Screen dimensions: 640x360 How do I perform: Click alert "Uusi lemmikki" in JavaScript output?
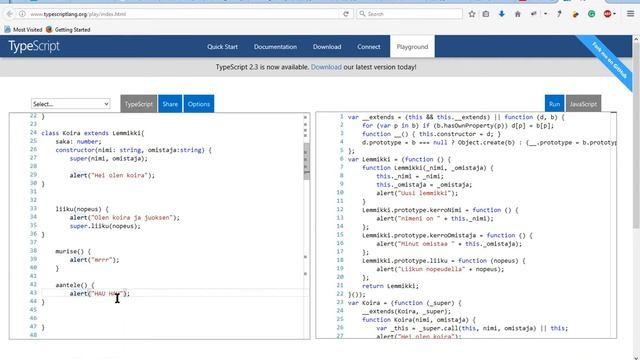tap(417, 193)
